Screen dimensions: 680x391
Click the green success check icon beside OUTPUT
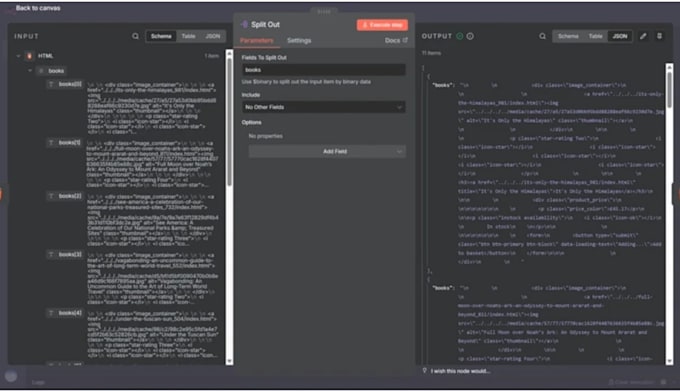(x=460, y=36)
